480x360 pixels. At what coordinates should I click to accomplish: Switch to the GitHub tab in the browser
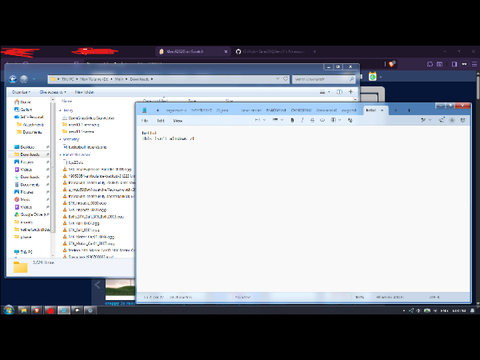pos(270,52)
